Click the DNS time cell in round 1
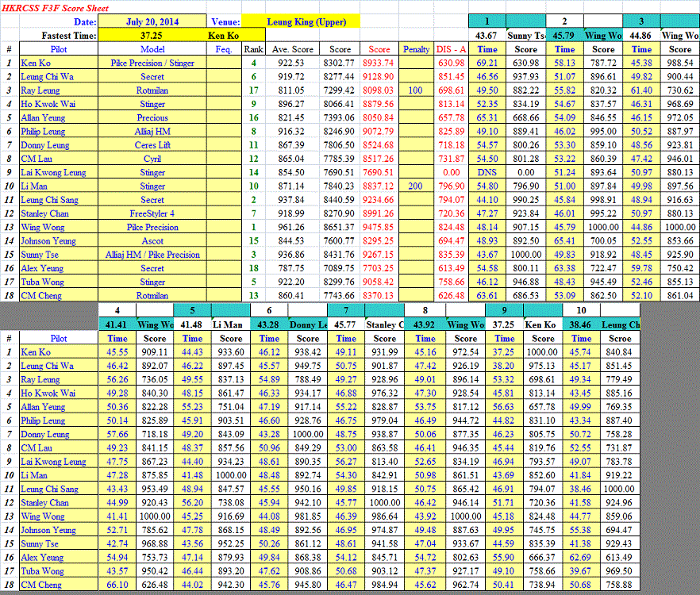The width and height of the screenshot is (700, 595). click(487, 172)
